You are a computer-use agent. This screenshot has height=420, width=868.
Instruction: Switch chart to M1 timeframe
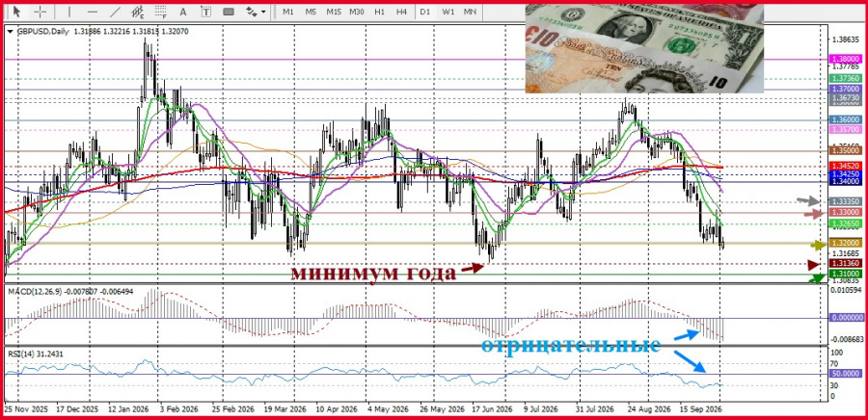(x=287, y=12)
